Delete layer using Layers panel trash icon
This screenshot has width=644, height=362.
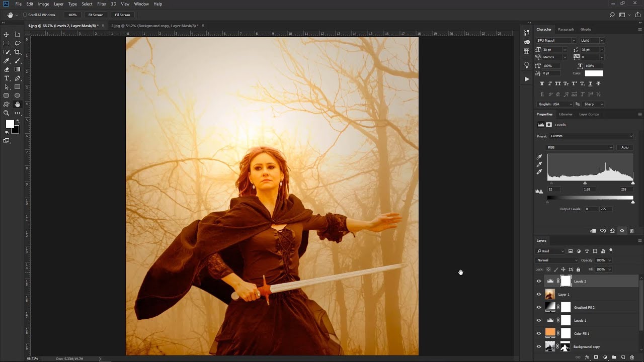(x=632, y=357)
